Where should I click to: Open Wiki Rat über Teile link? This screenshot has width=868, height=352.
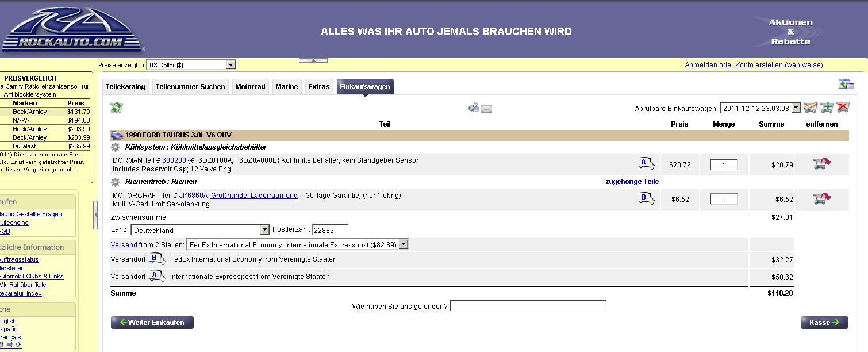[23, 285]
